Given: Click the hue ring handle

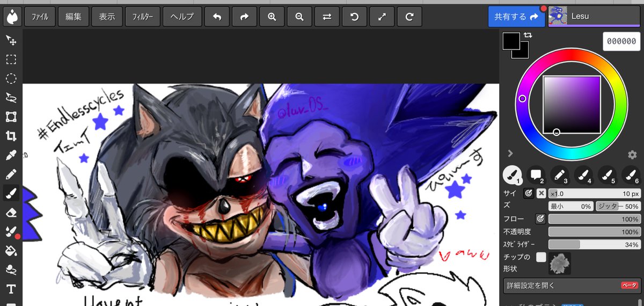Looking at the screenshot, I should point(522,98).
